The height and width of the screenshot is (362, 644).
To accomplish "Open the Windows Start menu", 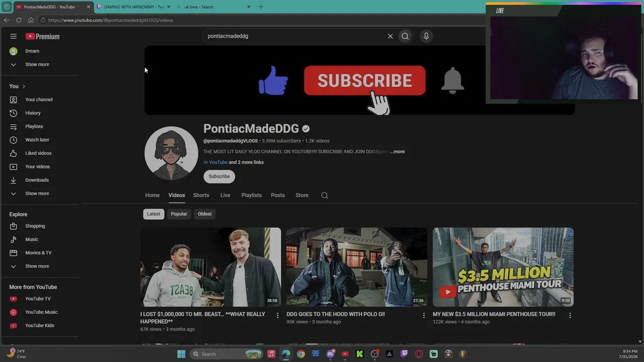I will pos(181,354).
